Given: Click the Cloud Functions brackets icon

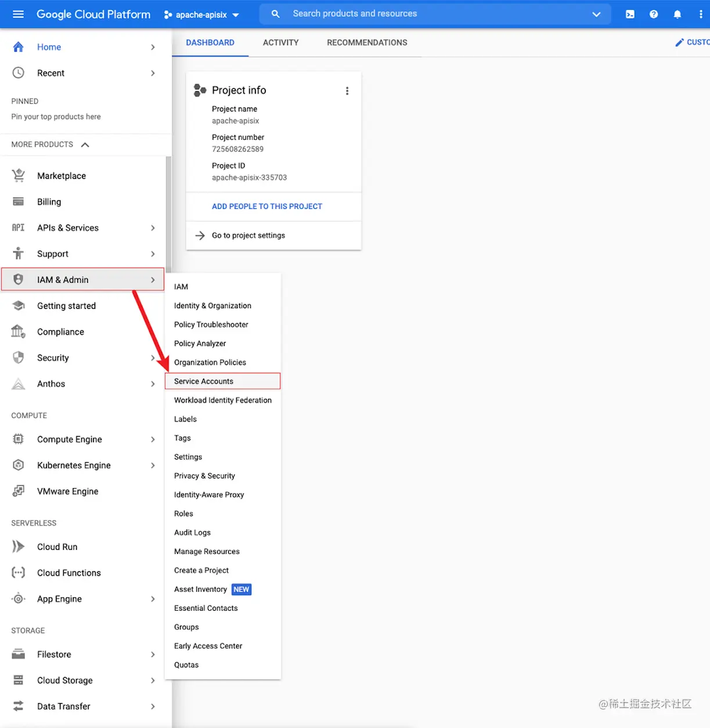Looking at the screenshot, I should 19,572.
